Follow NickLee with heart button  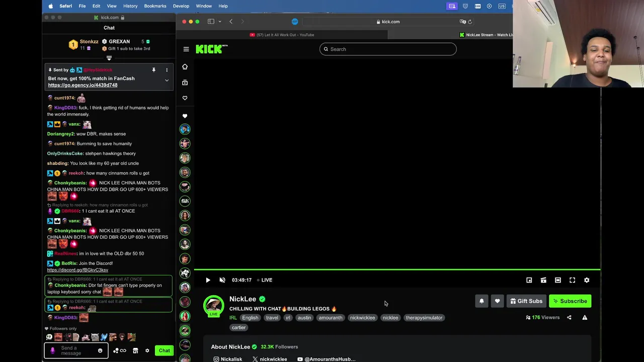click(497, 301)
